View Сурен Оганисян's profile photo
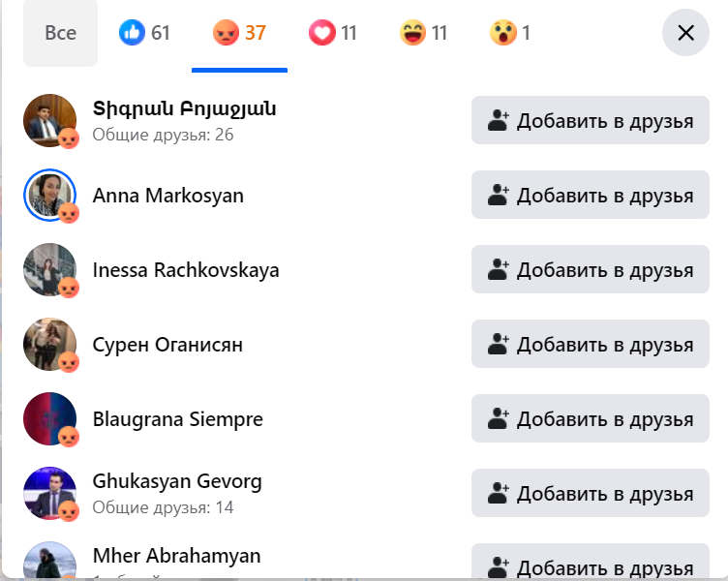This screenshot has height=581, width=728. [x=49, y=344]
